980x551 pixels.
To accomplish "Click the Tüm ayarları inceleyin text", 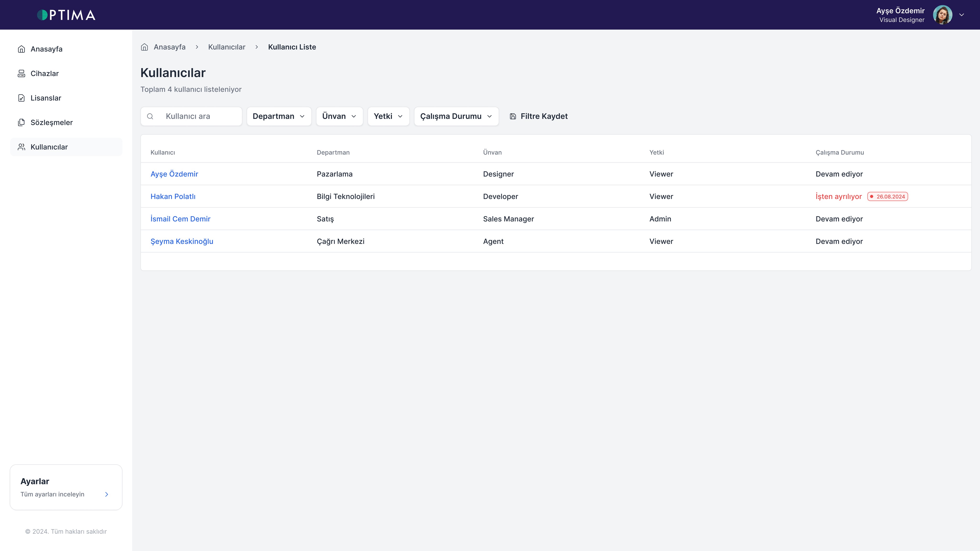I will click(x=52, y=494).
